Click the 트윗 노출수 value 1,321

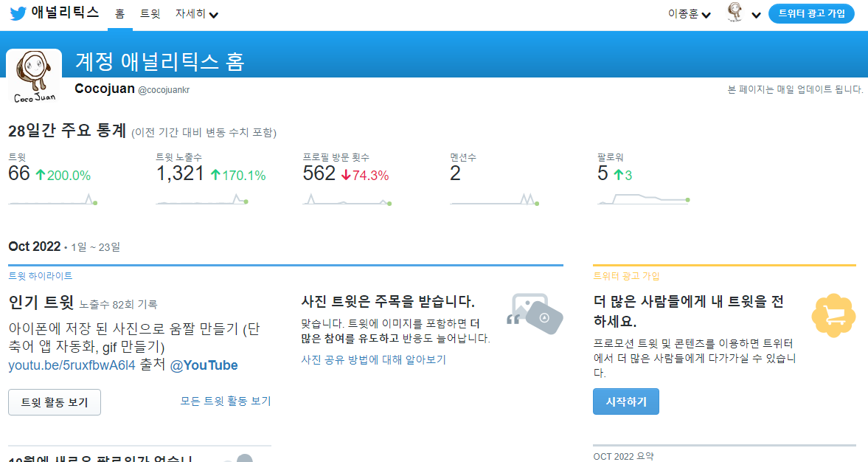[x=180, y=173]
